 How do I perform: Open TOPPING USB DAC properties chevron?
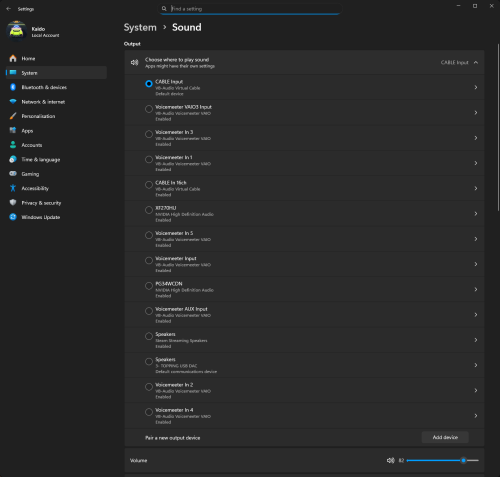[x=476, y=365]
